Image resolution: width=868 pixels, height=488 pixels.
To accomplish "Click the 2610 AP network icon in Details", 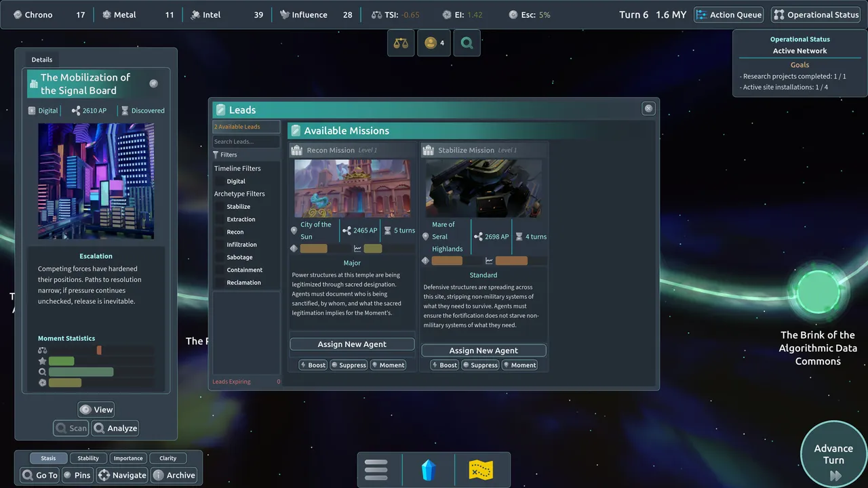I will pyautogui.click(x=76, y=110).
